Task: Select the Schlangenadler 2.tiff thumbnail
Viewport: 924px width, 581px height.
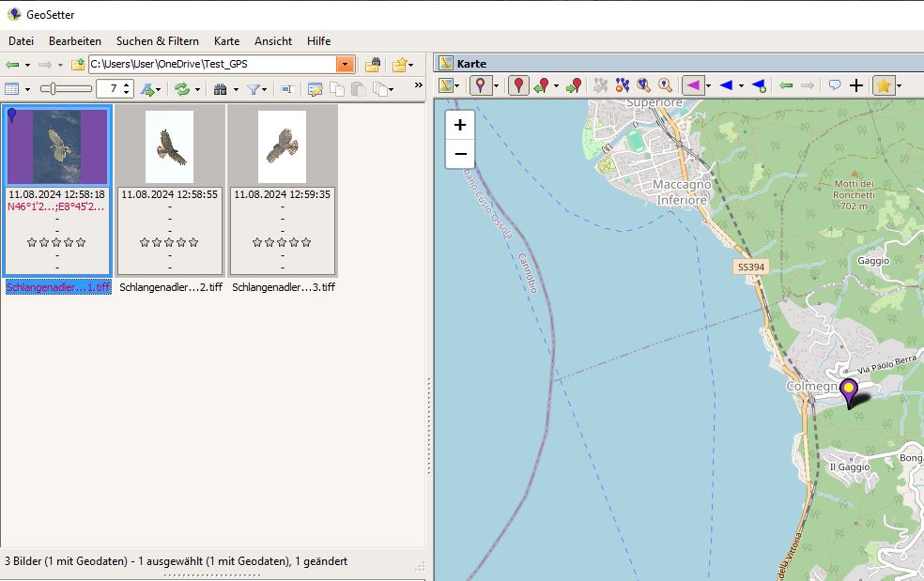Action: (169, 190)
